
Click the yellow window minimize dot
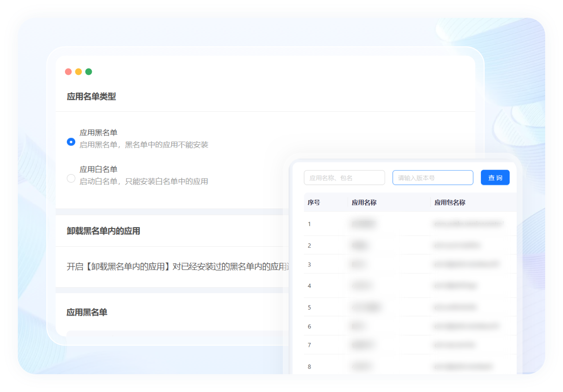78,72
